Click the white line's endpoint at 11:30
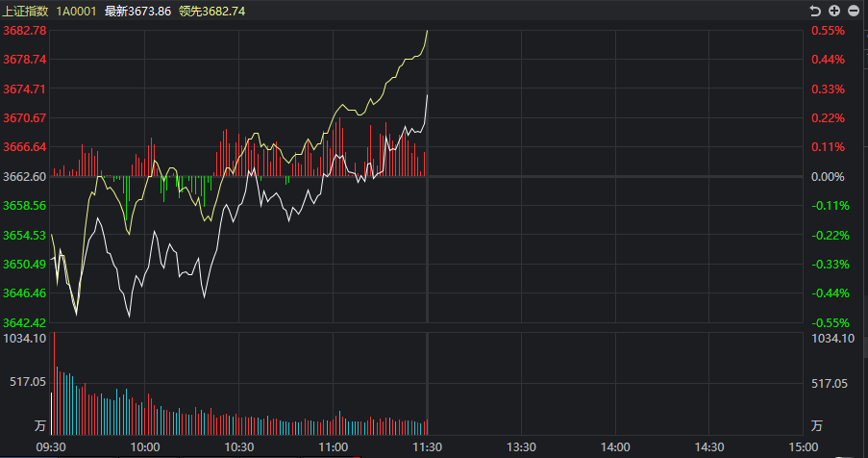The width and height of the screenshot is (868, 458). point(428,95)
